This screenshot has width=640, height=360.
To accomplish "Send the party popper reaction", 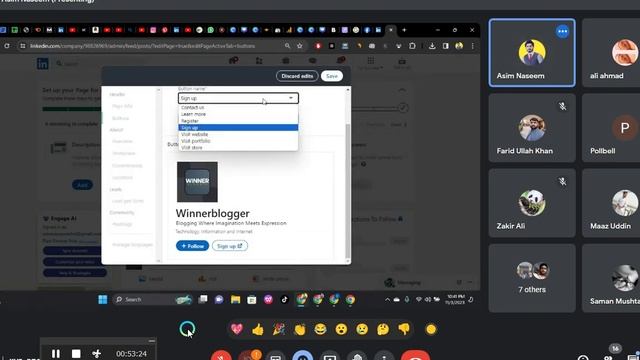I will pos(279,329).
